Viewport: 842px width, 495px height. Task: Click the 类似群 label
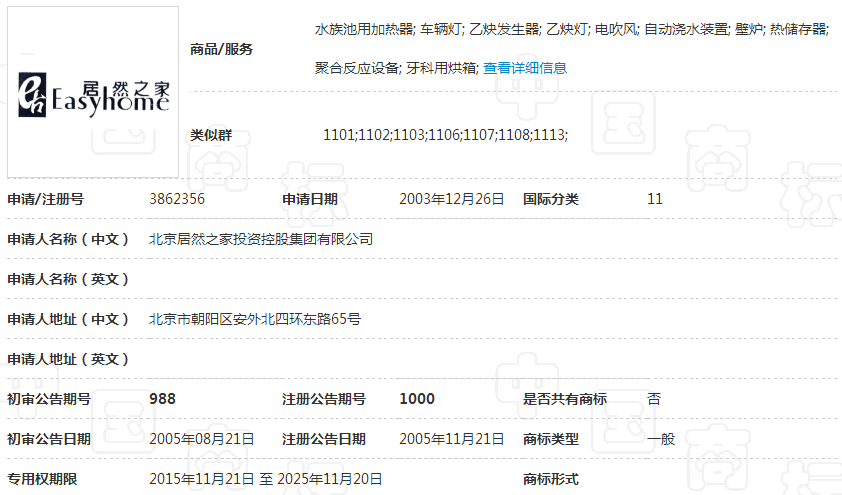[x=210, y=135]
